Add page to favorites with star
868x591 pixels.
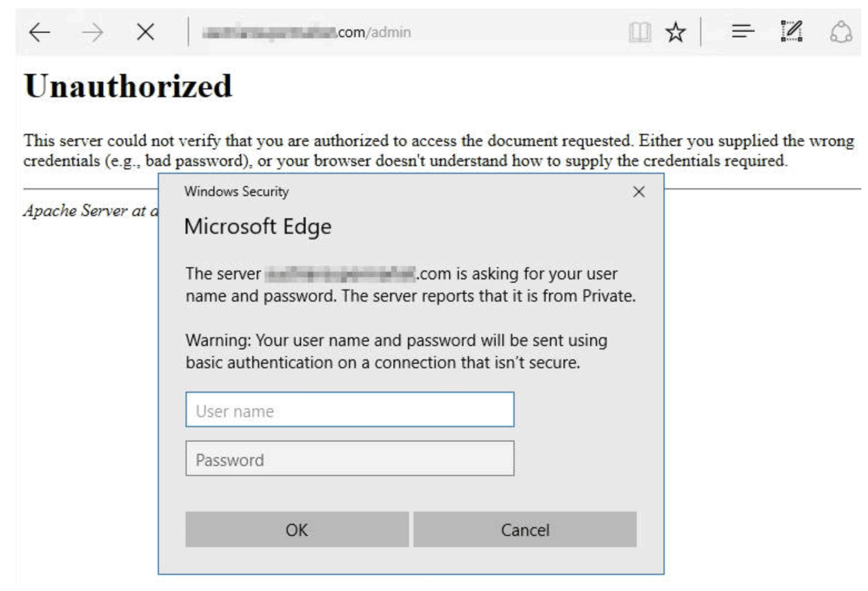click(x=675, y=32)
